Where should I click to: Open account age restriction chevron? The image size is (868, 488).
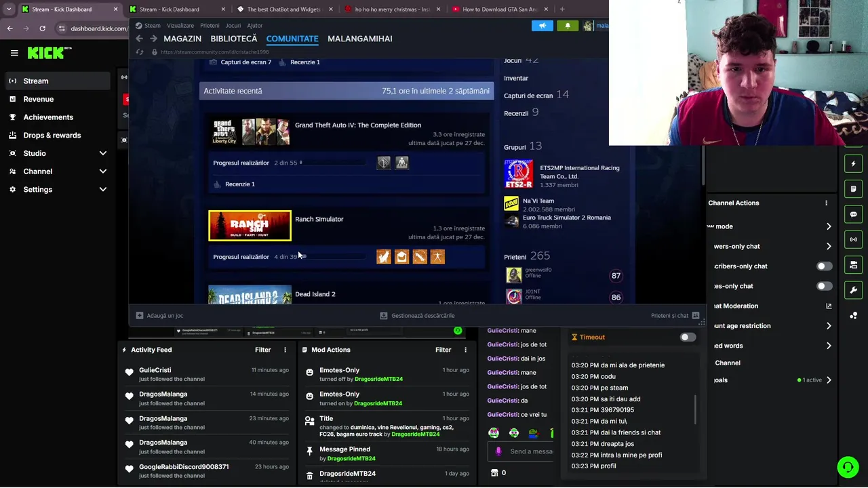point(829,326)
